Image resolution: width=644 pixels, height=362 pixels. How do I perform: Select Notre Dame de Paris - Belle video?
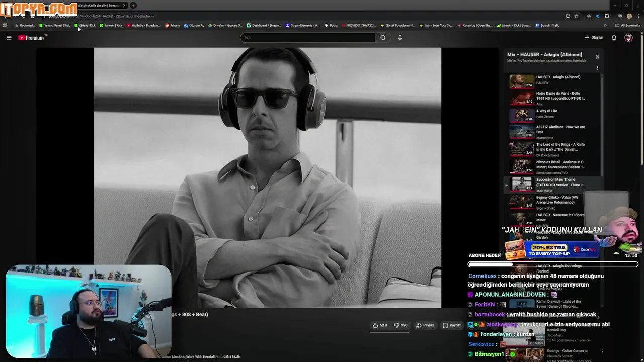click(x=552, y=98)
